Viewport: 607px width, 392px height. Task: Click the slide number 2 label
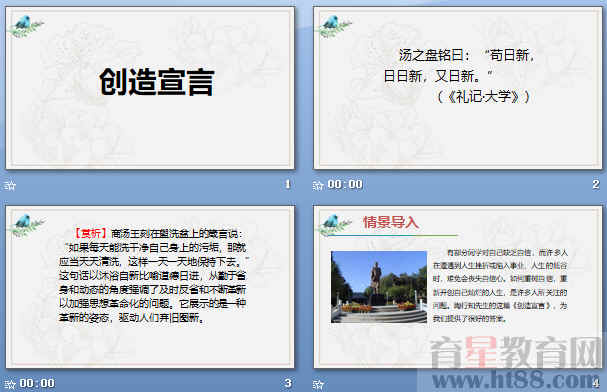595,184
